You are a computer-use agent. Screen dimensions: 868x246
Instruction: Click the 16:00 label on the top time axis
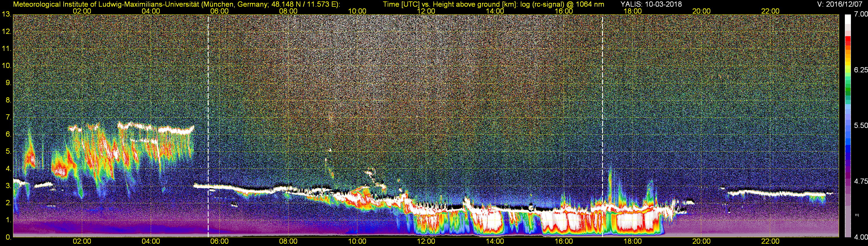pyautogui.click(x=564, y=11)
